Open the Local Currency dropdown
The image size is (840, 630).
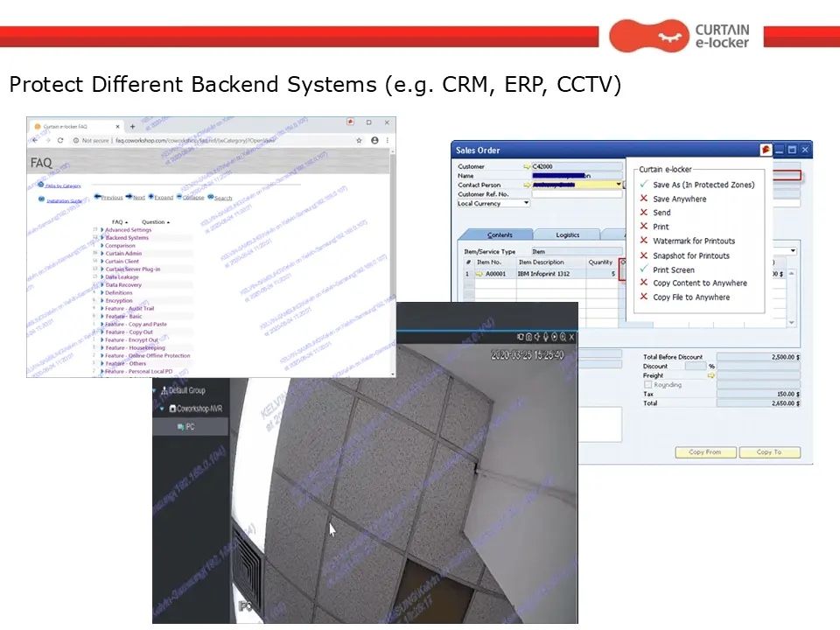[526, 203]
